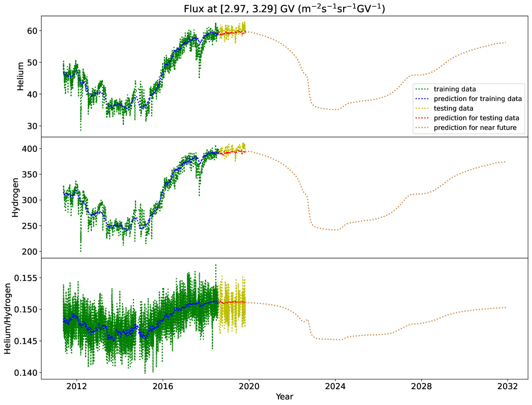Click the green dotted legend line sample
The height and width of the screenshot is (405, 532).
(423, 89)
